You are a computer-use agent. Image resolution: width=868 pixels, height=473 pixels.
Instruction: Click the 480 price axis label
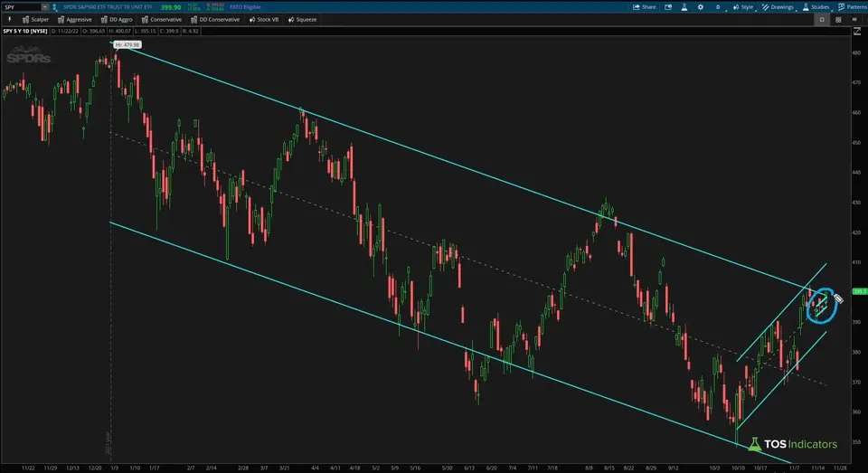[x=857, y=53]
